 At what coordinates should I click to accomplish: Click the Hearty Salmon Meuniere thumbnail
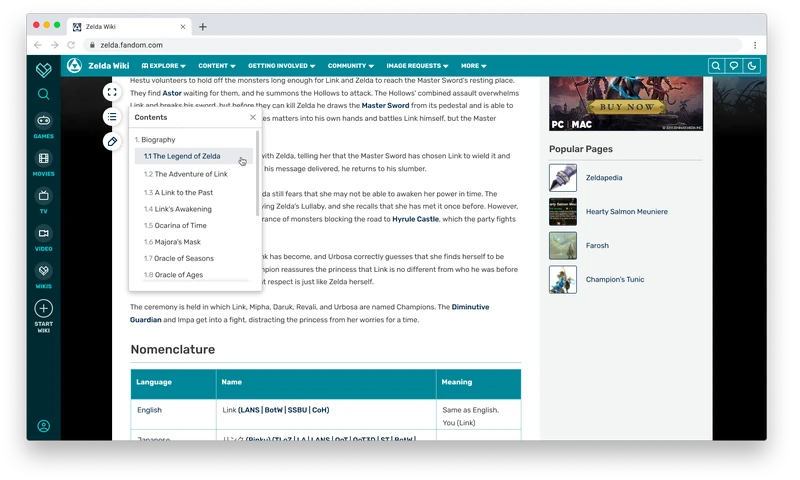pos(563,212)
